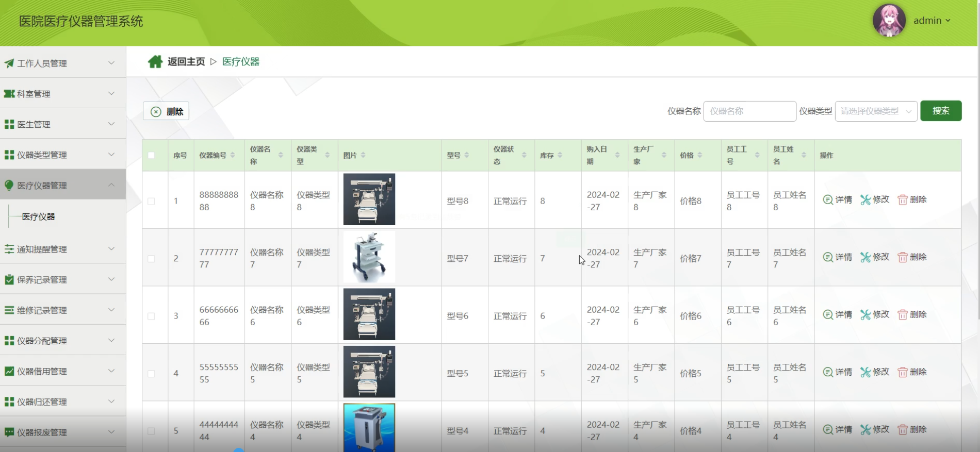Image resolution: width=980 pixels, height=452 pixels.
Task: Sort by the 型号 column arrows
Action: click(467, 155)
